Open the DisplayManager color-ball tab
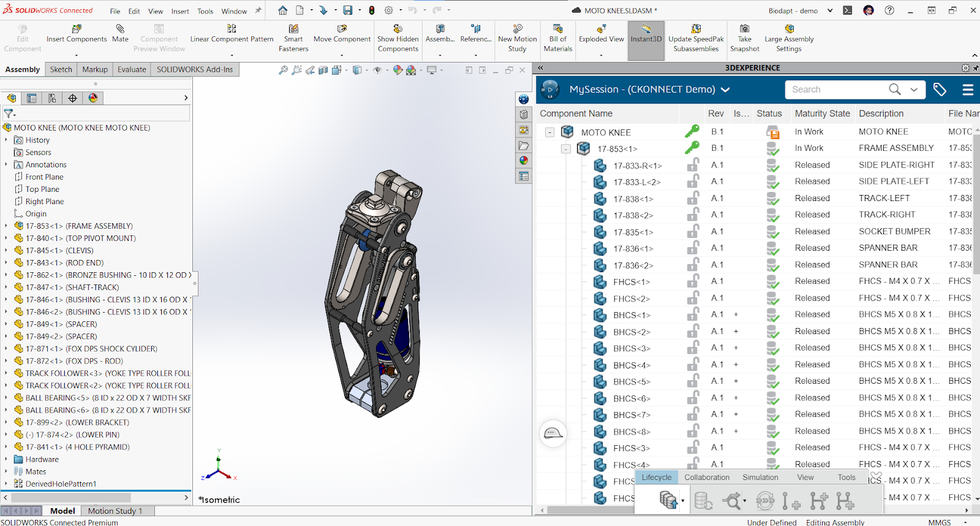Image resolution: width=980 pixels, height=526 pixels. [93, 98]
